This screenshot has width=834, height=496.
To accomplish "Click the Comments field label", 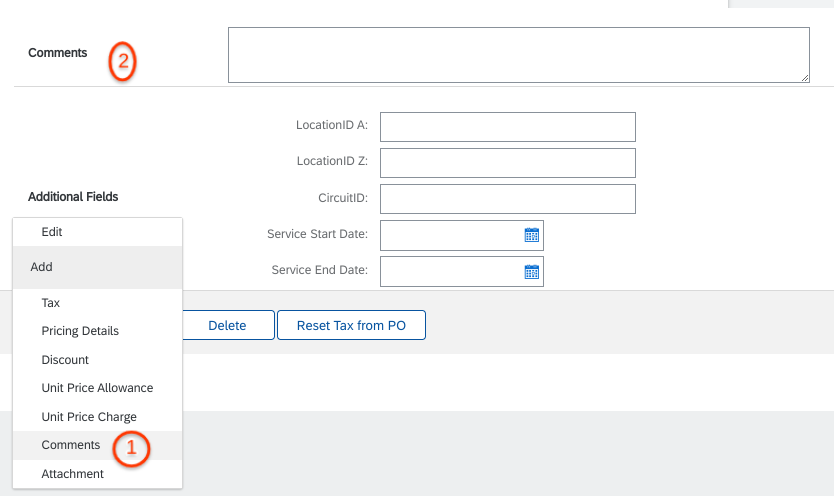I will click(x=57, y=53).
